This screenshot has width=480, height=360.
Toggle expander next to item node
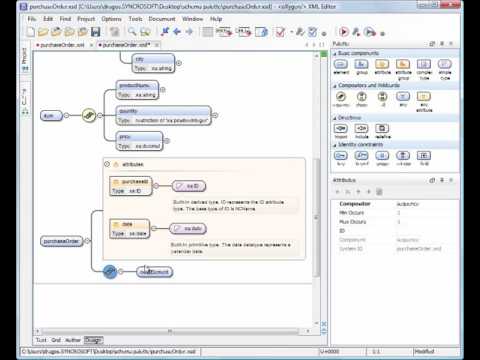[x=66, y=115]
